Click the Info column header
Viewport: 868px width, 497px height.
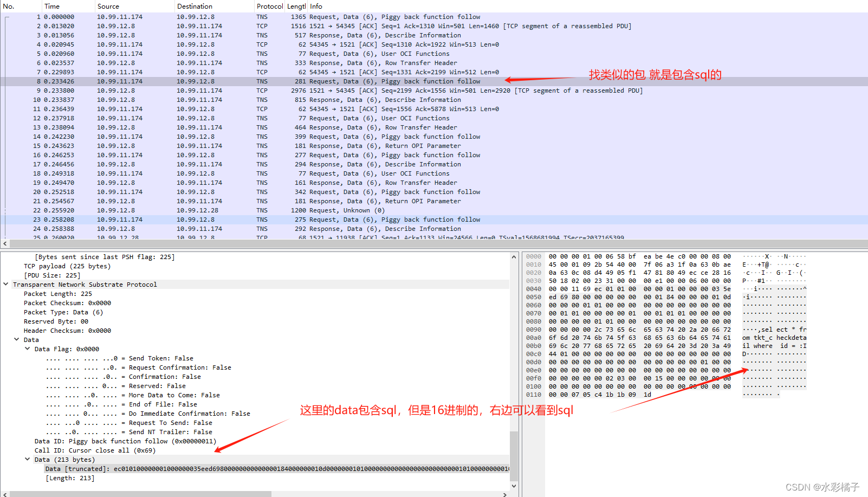point(587,6)
